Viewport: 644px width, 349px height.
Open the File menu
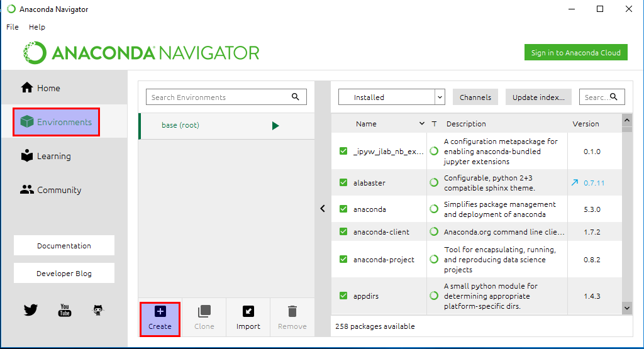coord(13,27)
